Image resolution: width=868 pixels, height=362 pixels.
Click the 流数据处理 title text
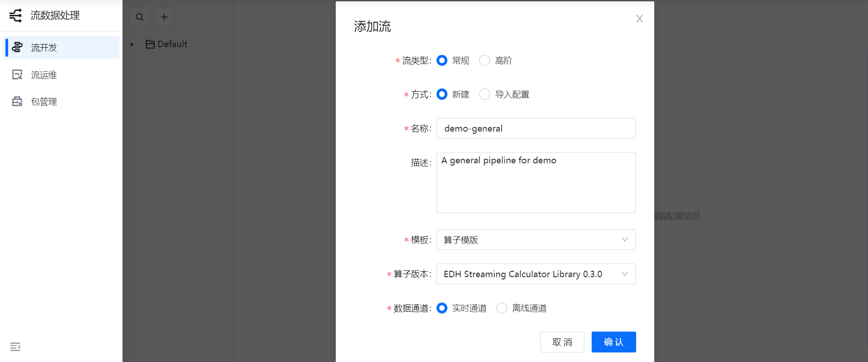click(55, 15)
